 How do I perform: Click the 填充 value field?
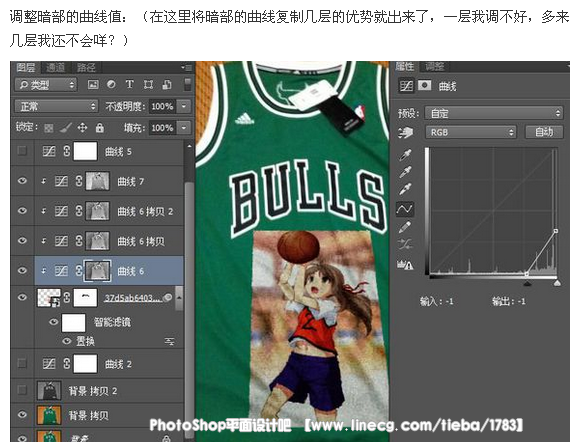tap(162, 128)
